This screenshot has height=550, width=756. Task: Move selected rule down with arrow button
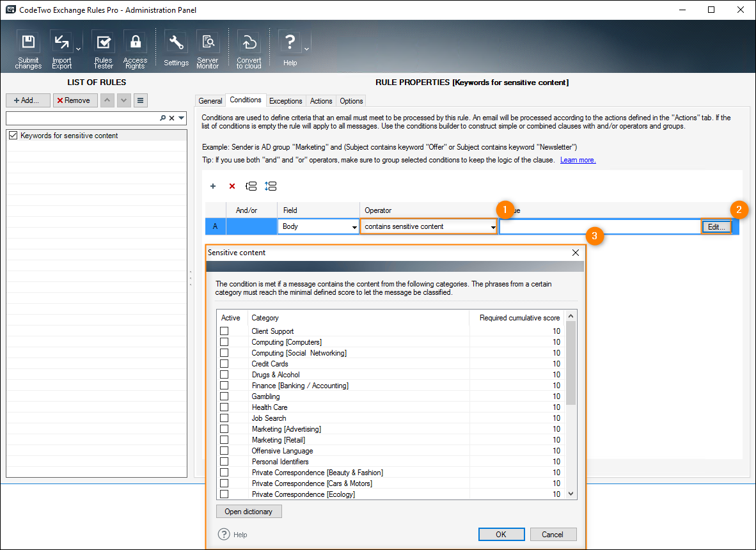123,100
